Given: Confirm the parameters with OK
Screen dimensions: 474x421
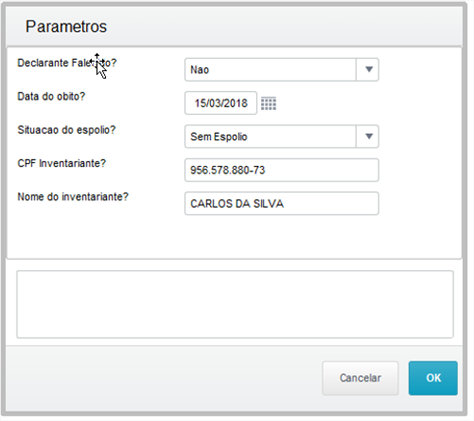Looking at the screenshot, I should point(433,378).
